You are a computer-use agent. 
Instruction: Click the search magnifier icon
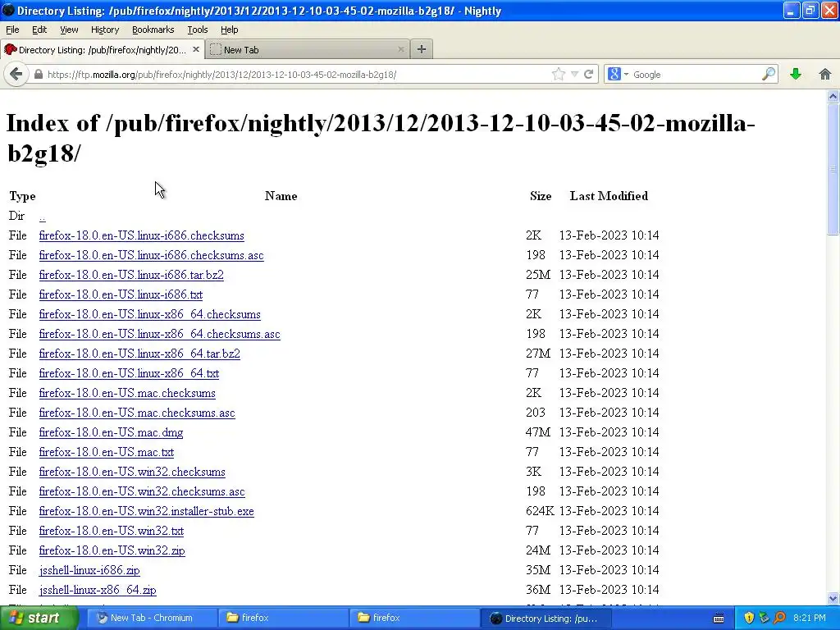click(x=768, y=75)
